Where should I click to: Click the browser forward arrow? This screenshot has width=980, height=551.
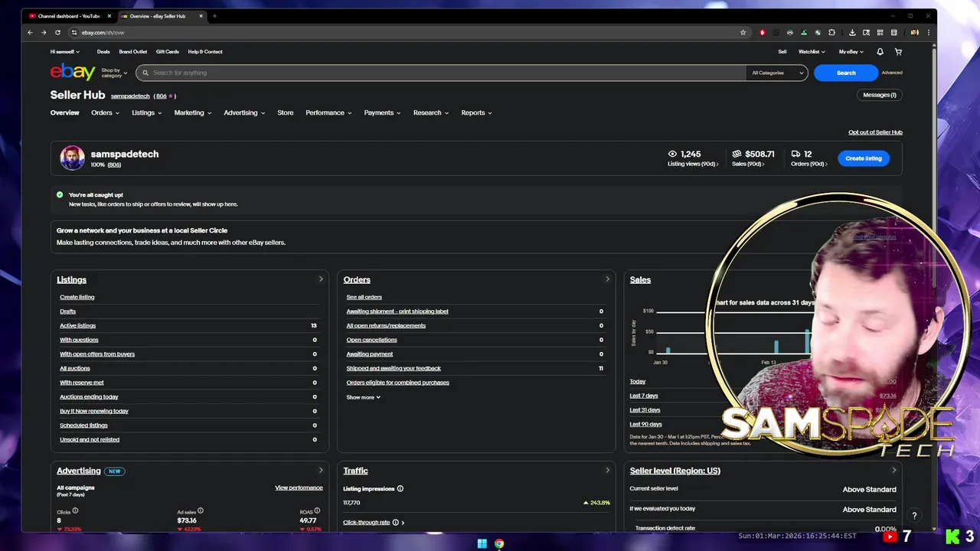pos(44,32)
